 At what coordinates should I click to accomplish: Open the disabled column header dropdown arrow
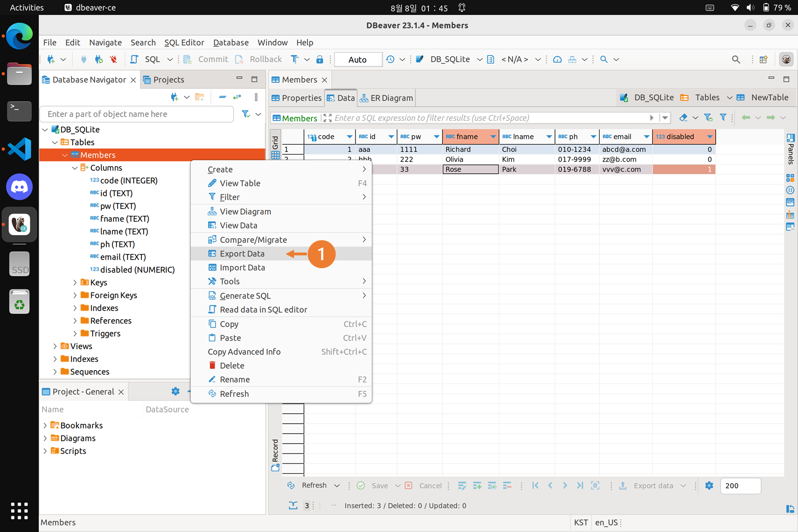click(710, 137)
